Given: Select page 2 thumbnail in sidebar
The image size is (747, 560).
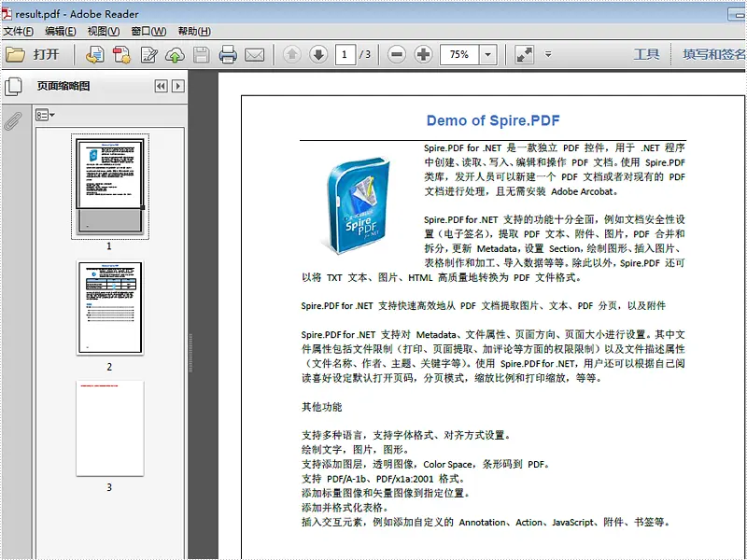Looking at the screenshot, I should [x=110, y=308].
